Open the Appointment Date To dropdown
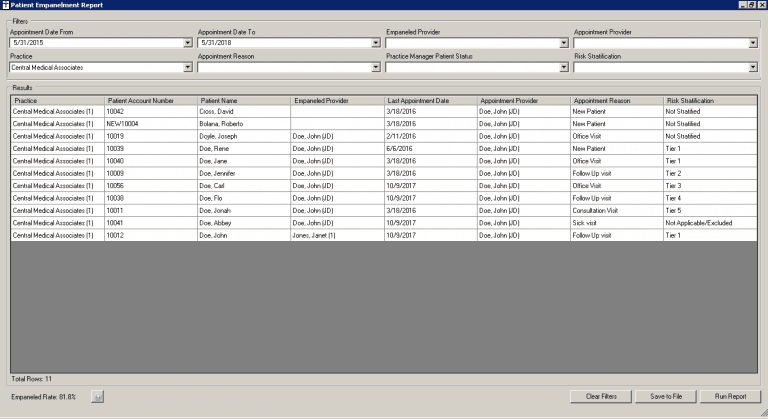Image resolution: width=768 pixels, height=419 pixels. coord(376,43)
